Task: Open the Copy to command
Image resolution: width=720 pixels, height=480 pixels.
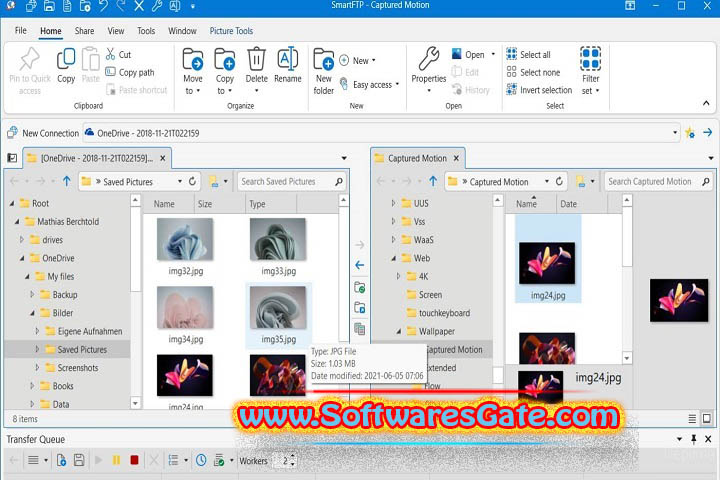Action: coord(225,70)
